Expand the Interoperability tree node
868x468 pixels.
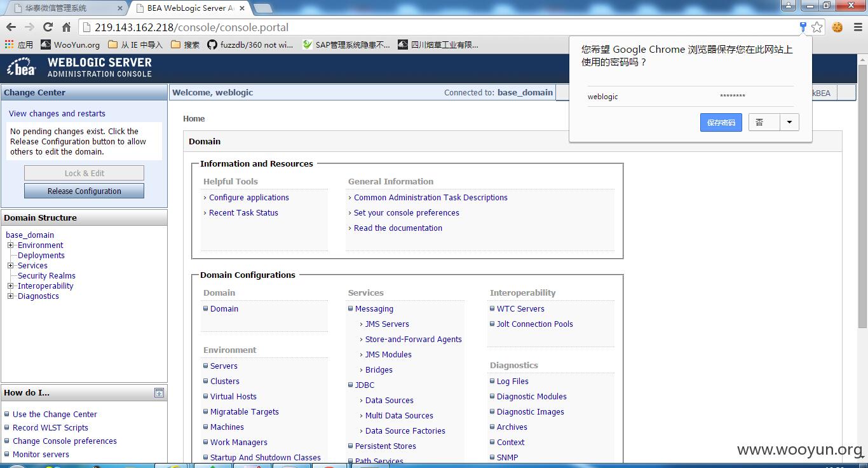tap(10, 286)
